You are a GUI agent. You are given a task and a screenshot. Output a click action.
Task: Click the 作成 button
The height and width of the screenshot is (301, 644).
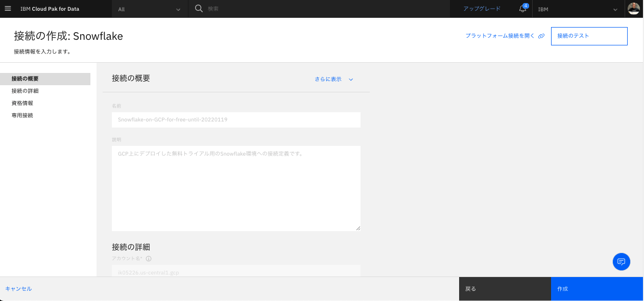597,289
